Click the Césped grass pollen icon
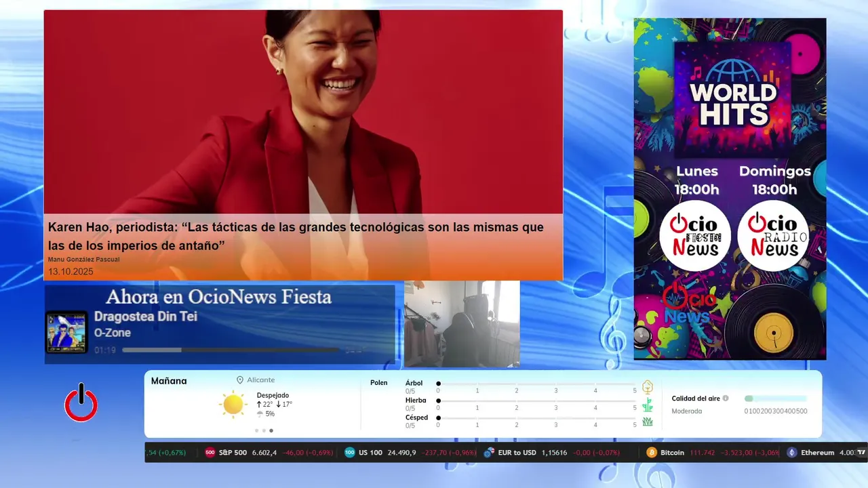 [x=648, y=422]
